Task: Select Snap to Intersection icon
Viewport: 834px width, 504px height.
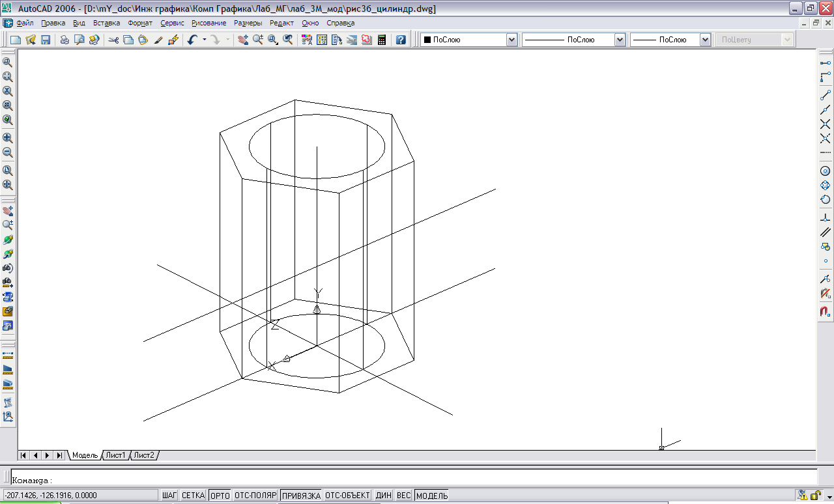Action: tap(825, 124)
